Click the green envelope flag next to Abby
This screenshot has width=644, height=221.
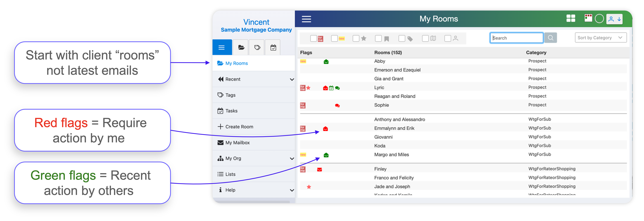326,61
